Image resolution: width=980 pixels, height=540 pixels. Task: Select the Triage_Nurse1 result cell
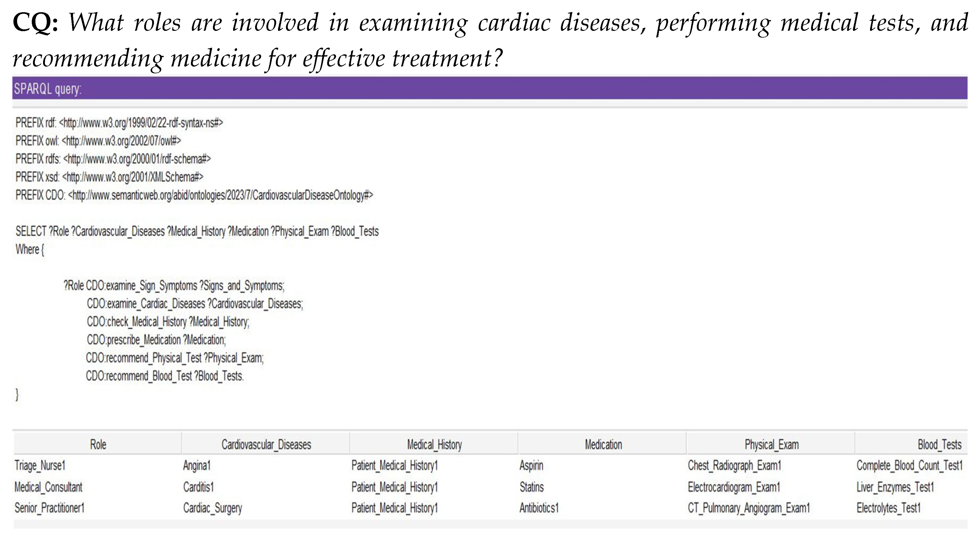(40, 465)
